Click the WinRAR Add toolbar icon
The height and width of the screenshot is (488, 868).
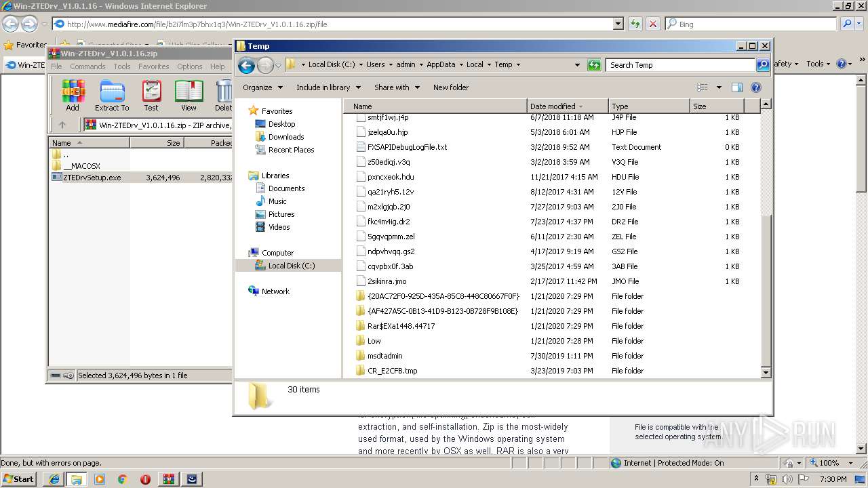coord(73,95)
